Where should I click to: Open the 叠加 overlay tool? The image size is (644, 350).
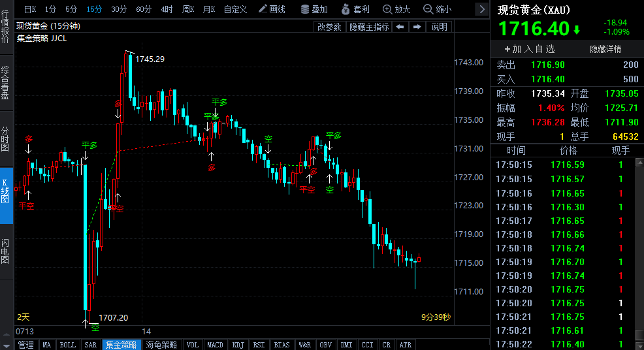pos(314,9)
